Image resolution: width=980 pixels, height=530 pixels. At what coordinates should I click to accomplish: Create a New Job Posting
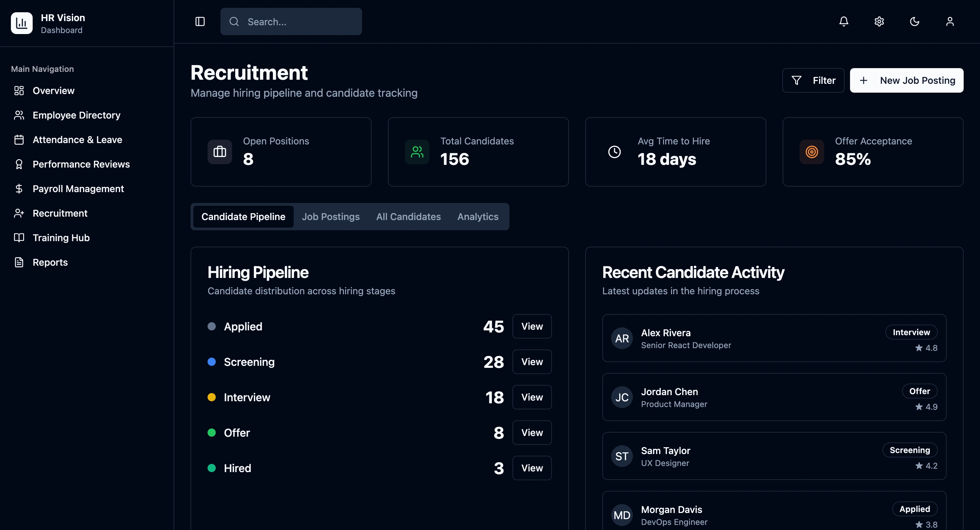tap(906, 80)
